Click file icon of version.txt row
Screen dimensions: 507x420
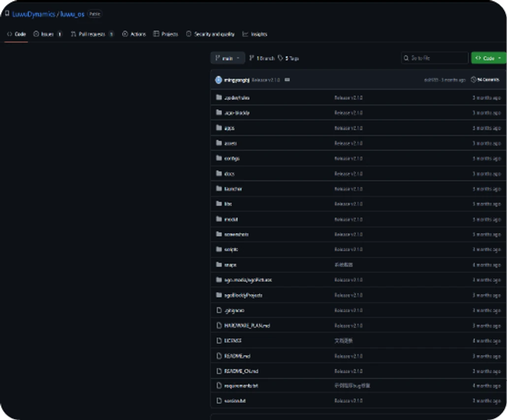click(x=219, y=401)
